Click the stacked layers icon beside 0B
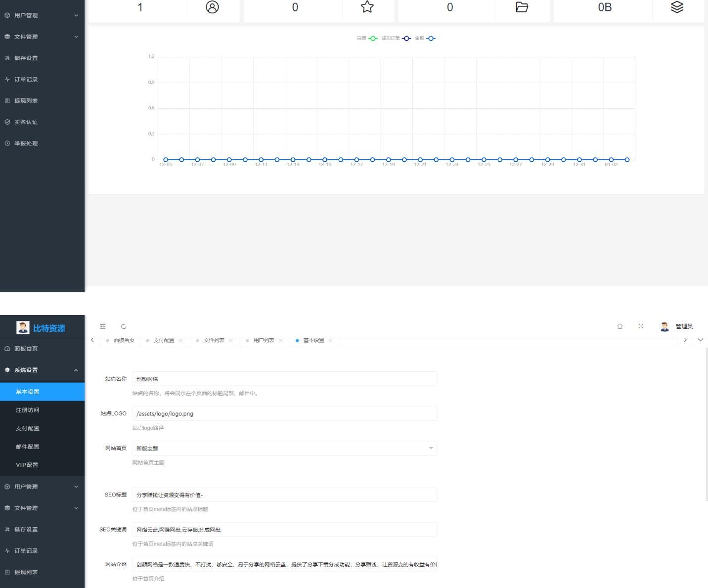 point(677,7)
